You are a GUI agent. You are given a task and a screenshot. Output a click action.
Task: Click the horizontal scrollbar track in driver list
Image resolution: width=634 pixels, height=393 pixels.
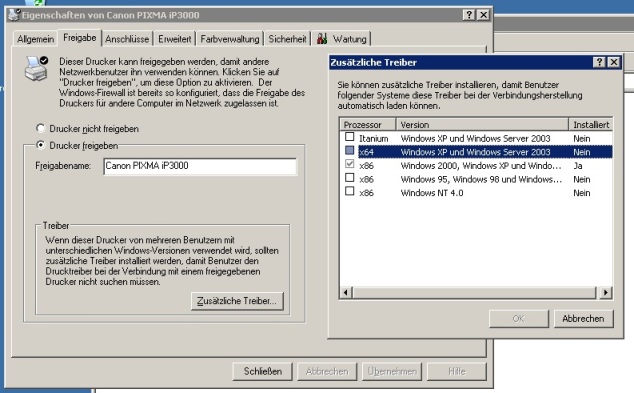click(475, 292)
